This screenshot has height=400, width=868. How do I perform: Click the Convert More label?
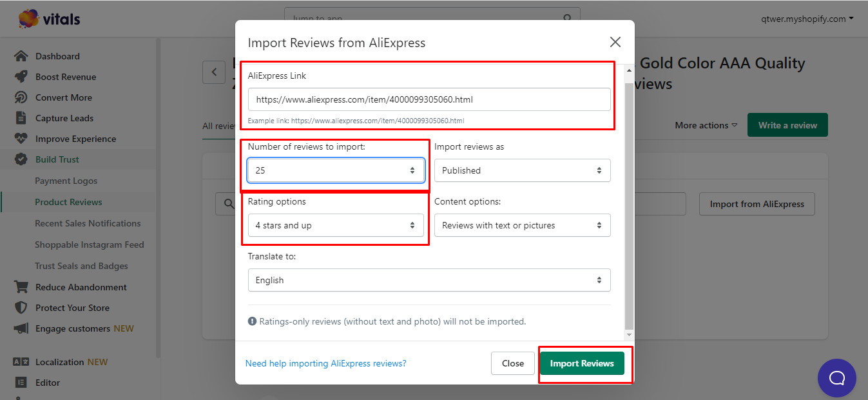(64, 97)
